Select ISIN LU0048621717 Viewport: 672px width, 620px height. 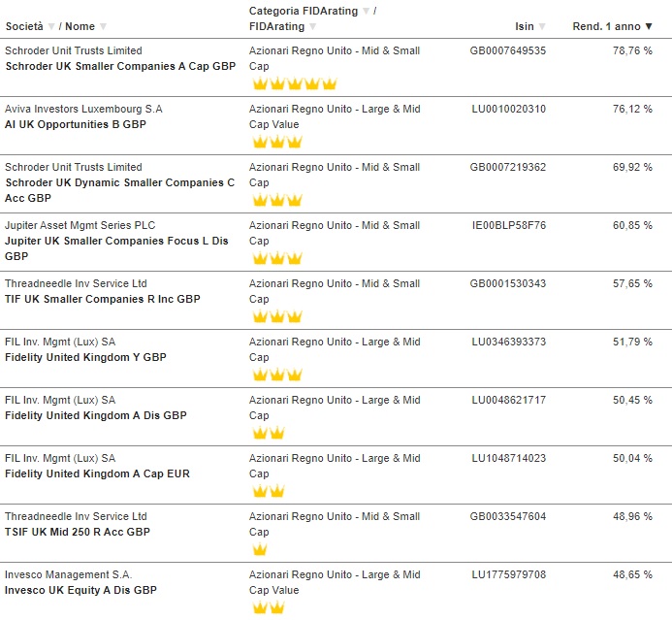tap(509, 400)
